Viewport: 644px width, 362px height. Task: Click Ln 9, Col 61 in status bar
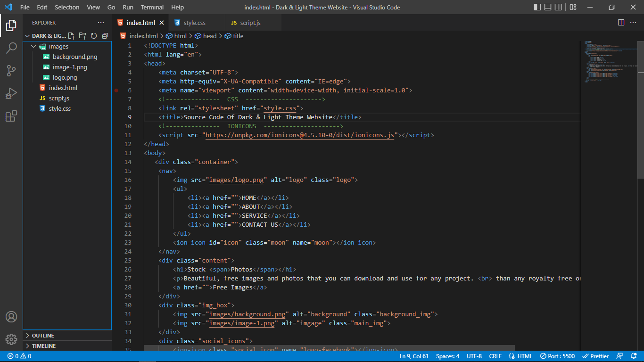pyautogui.click(x=414, y=356)
